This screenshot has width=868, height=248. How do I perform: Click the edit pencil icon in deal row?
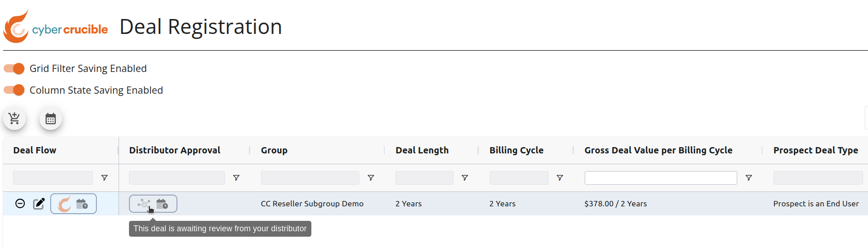39,204
